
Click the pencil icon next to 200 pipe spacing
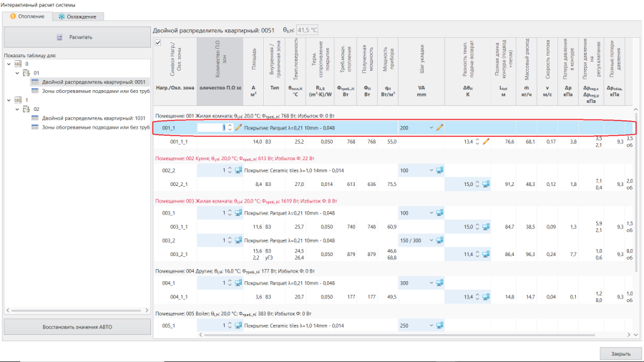tap(439, 127)
